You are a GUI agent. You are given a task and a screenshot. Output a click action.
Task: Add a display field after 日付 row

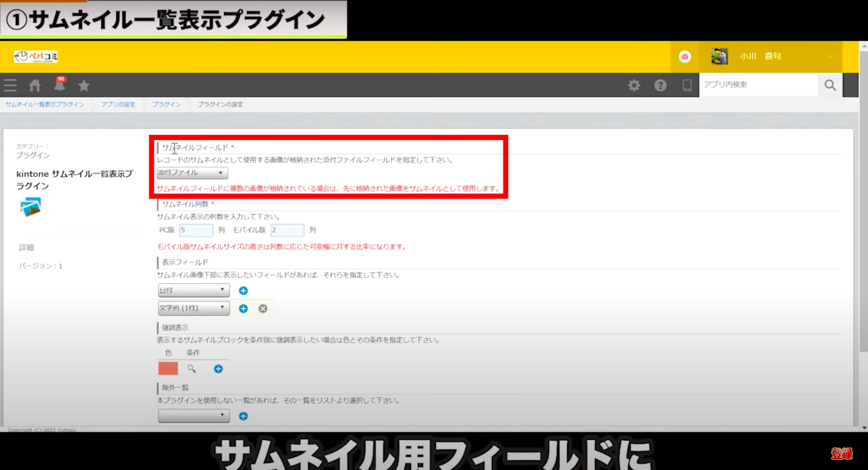[x=244, y=291]
